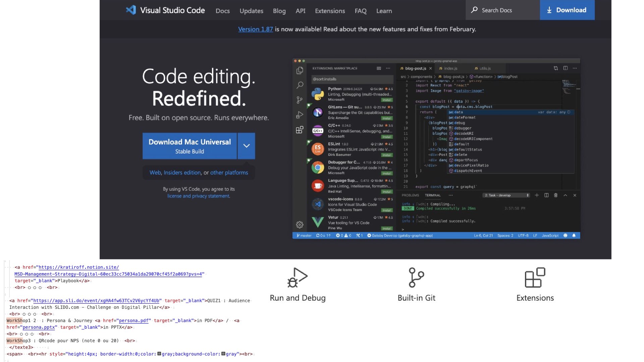This screenshot has width=644, height=362.
Task: Switch to the index.js editor tab
Action: [x=450, y=68]
